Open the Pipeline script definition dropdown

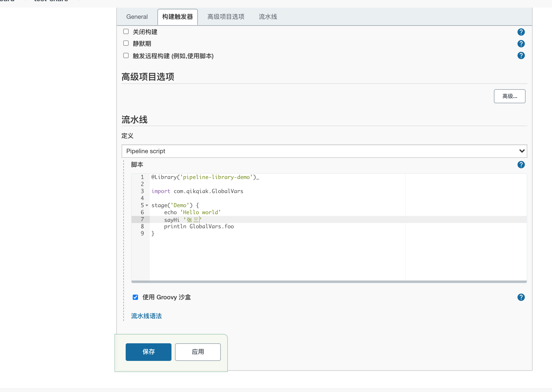[x=324, y=151]
